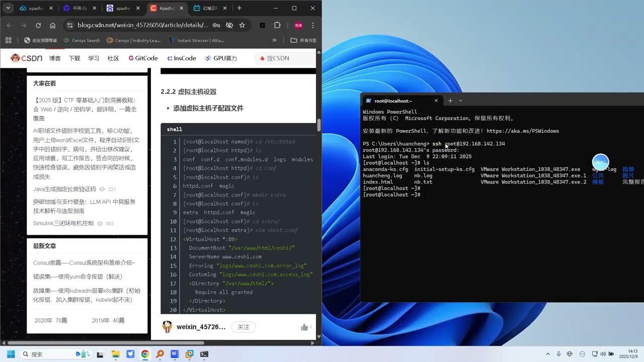
Task: Go back in Chrome history
Action: point(9,25)
